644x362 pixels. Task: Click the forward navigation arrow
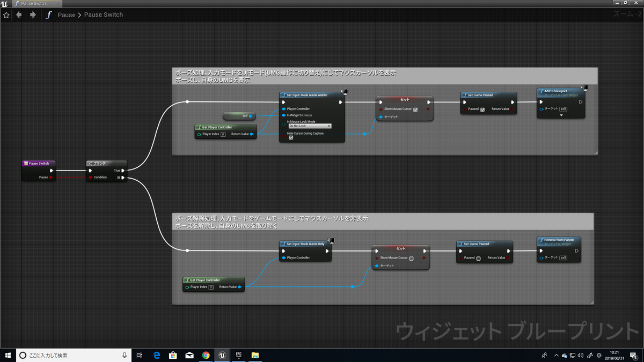pyautogui.click(x=32, y=14)
